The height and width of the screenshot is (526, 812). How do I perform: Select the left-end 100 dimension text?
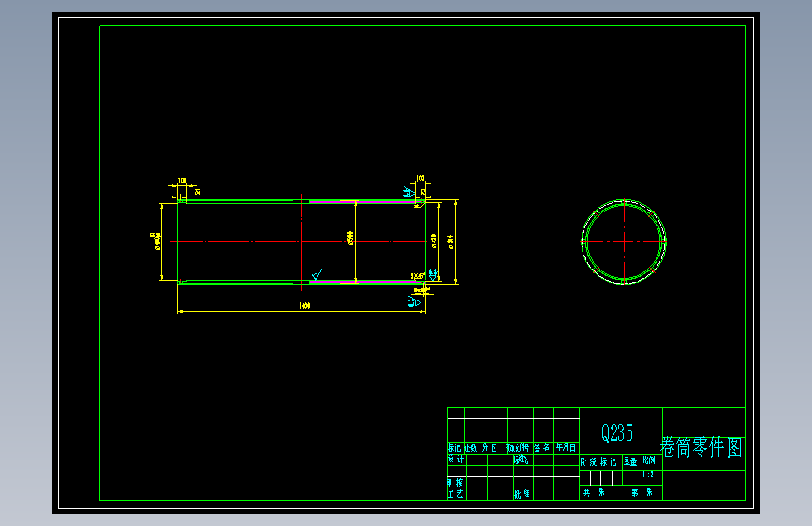click(182, 181)
